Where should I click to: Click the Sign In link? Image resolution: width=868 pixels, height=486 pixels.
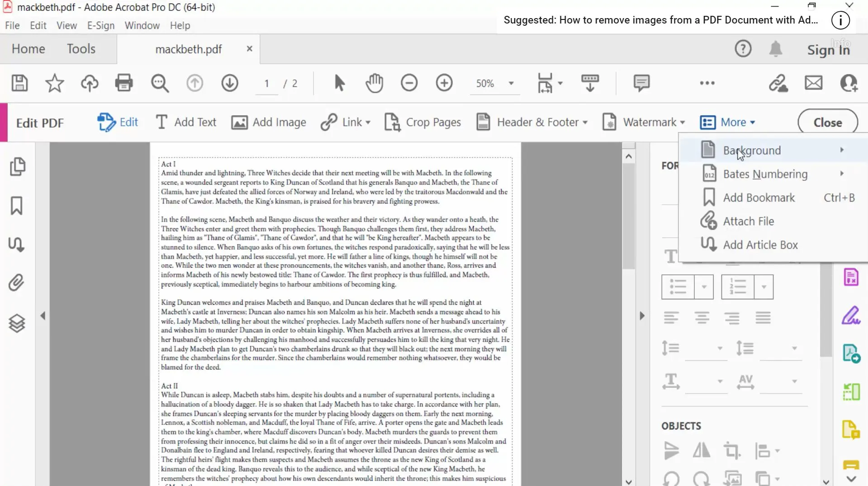(828, 50)
